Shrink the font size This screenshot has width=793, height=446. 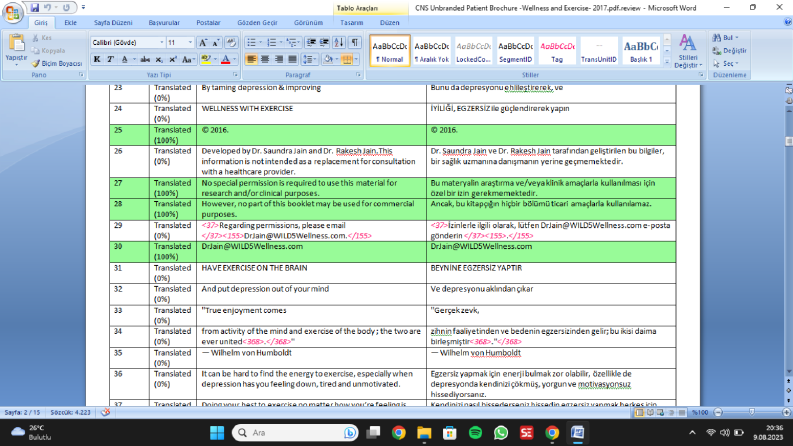point(216,42)
